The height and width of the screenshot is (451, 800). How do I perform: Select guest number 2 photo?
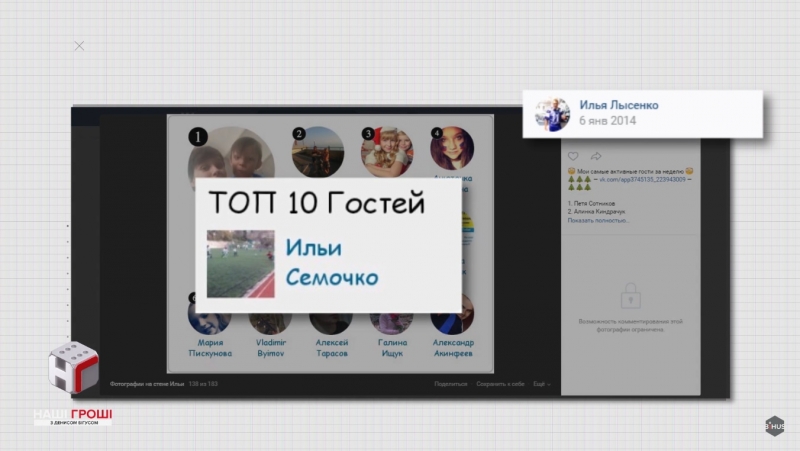coord(318,152)
